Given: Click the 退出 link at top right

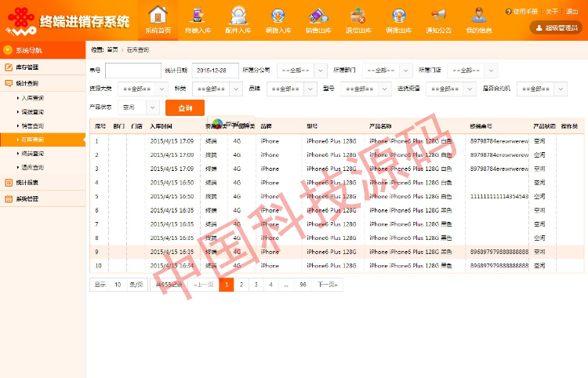Looking at the screenshot, I should 572,11.
